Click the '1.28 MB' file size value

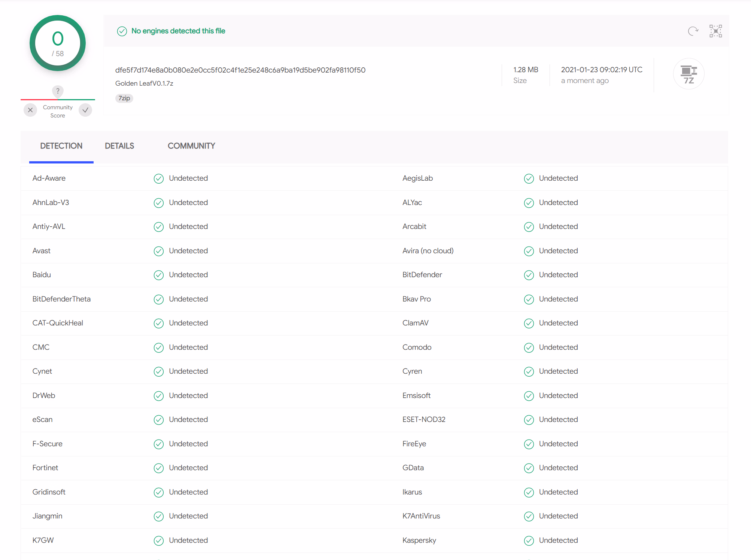coord(526,70)
